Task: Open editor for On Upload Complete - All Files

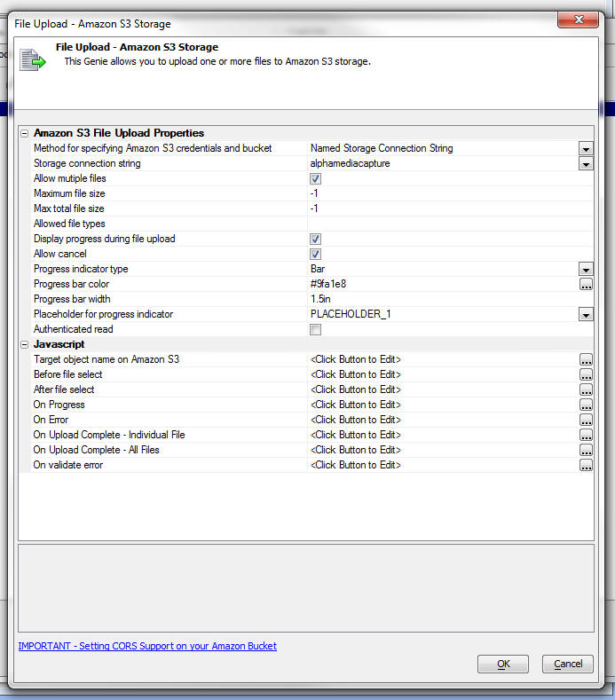Action: click(586, 450)
